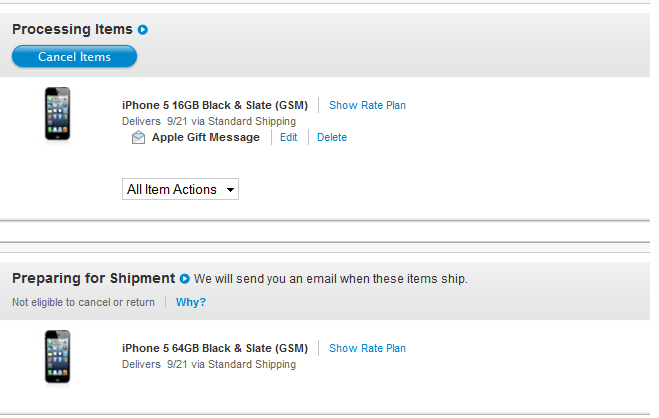Screen dimensions: 659x418
Task: Click the Not eligible to cancel or return text
Action: [x=83, y=302]
